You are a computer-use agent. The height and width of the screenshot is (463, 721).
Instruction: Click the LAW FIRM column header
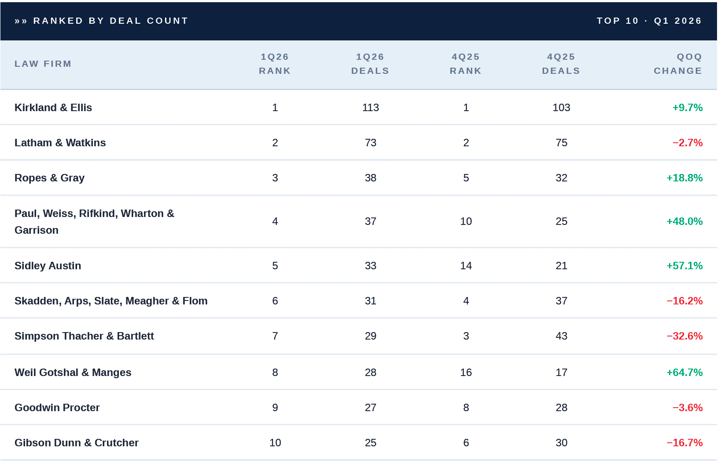43,64
